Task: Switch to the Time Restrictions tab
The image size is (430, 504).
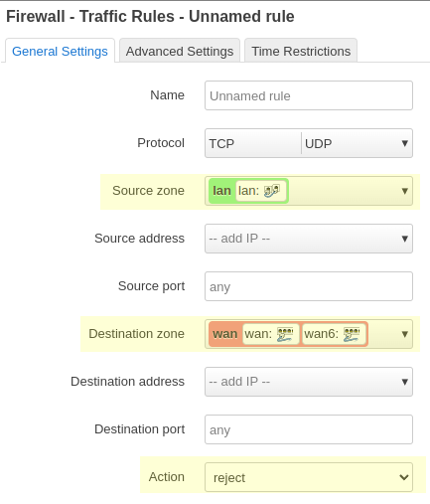Action: (x=301, y=51)
